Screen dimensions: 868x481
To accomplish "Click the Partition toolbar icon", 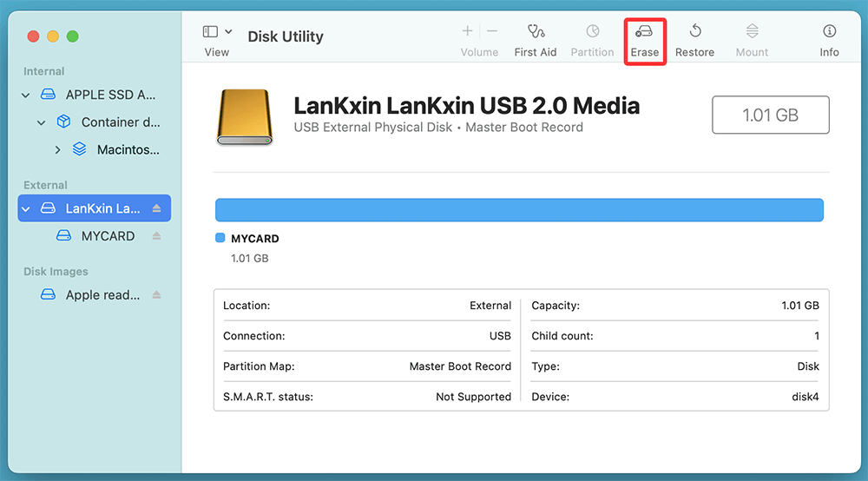I will pos(592,33).
